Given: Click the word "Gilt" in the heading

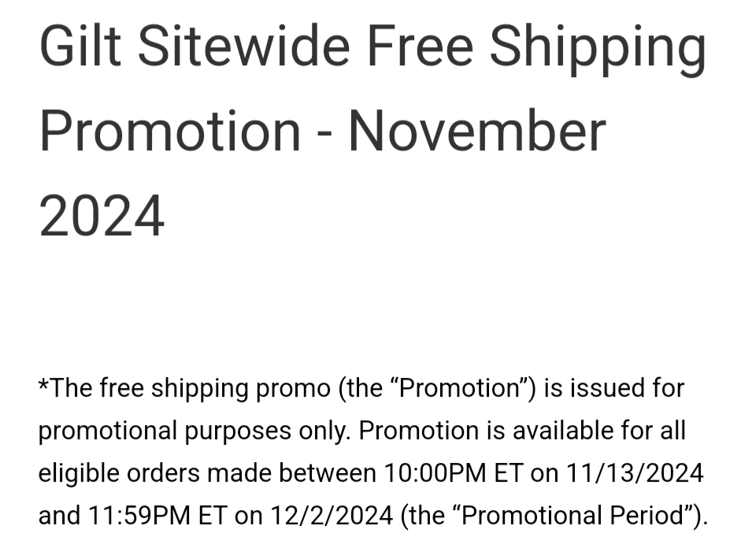Looking at the screenshot, I should (x=80, y=46).
